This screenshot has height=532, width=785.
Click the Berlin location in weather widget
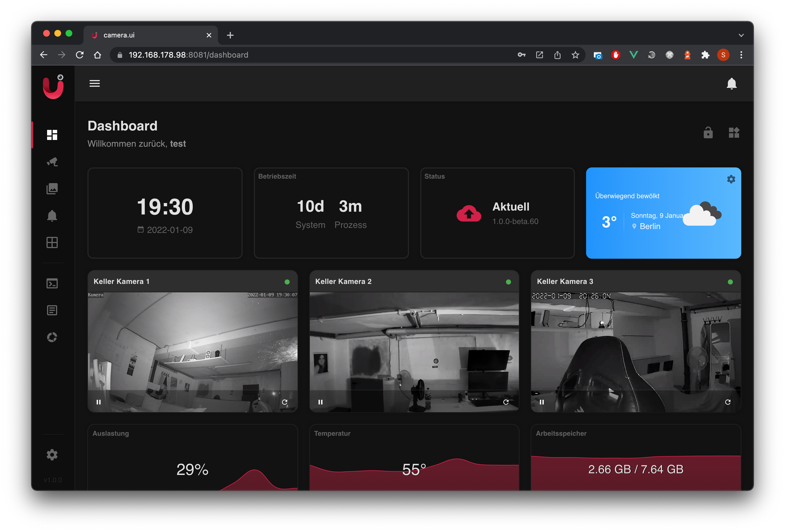click(650, 226)
